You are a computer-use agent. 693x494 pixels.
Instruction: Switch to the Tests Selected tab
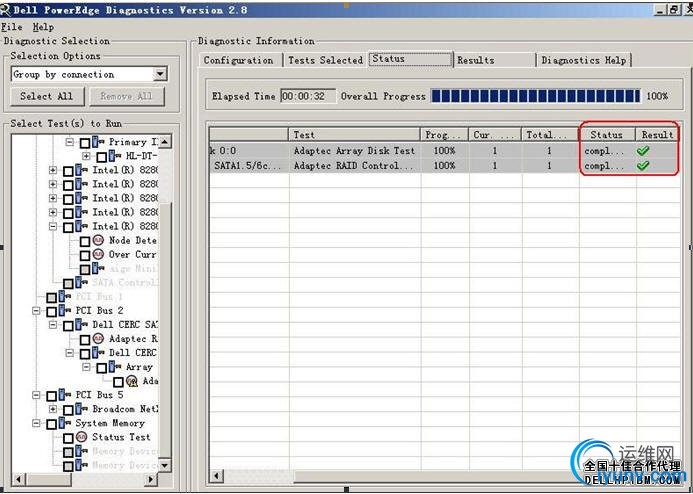[326, 61]
